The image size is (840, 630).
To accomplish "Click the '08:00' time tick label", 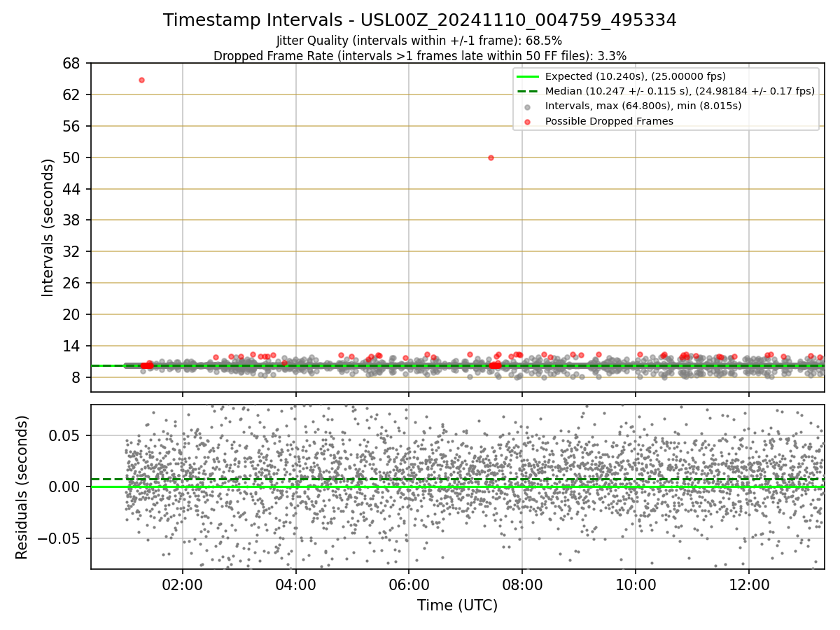I will 522,584.
